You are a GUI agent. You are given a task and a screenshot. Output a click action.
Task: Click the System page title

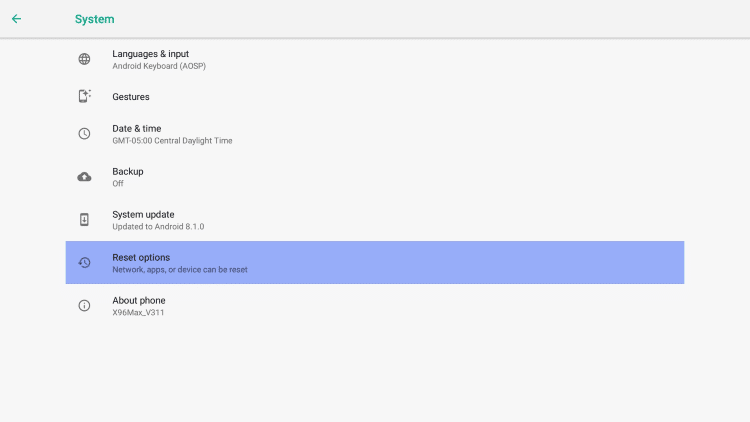(x=95, y=19)
